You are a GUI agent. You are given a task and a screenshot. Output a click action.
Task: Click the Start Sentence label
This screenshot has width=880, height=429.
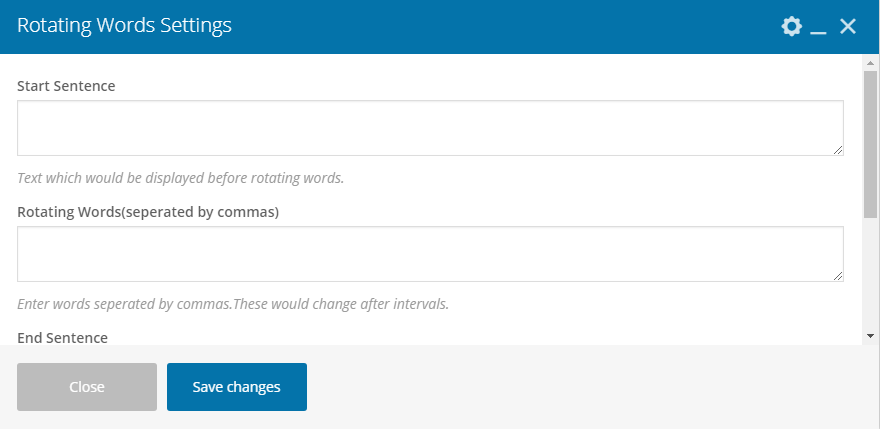(66, 86)
